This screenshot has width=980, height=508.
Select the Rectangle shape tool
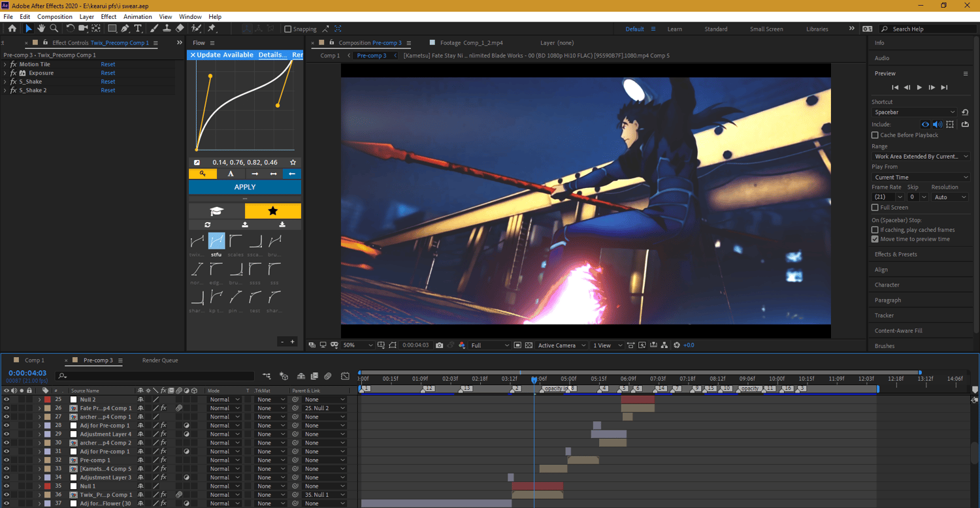[x=112, y=29]
